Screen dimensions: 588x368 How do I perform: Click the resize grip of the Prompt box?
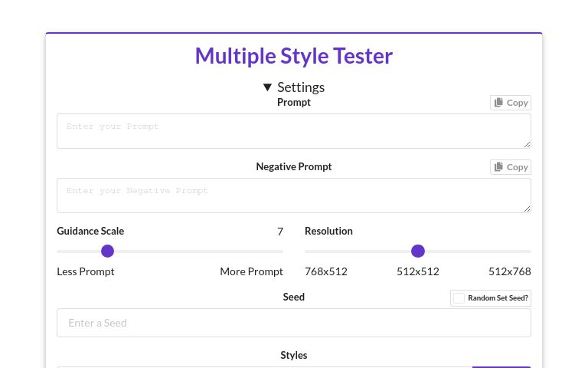coord(527,144)
